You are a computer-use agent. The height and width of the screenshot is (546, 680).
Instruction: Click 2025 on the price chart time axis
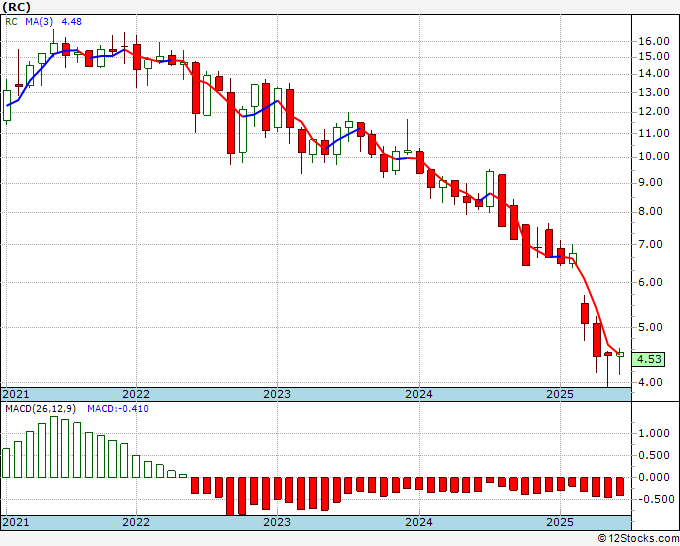(560, 394)
